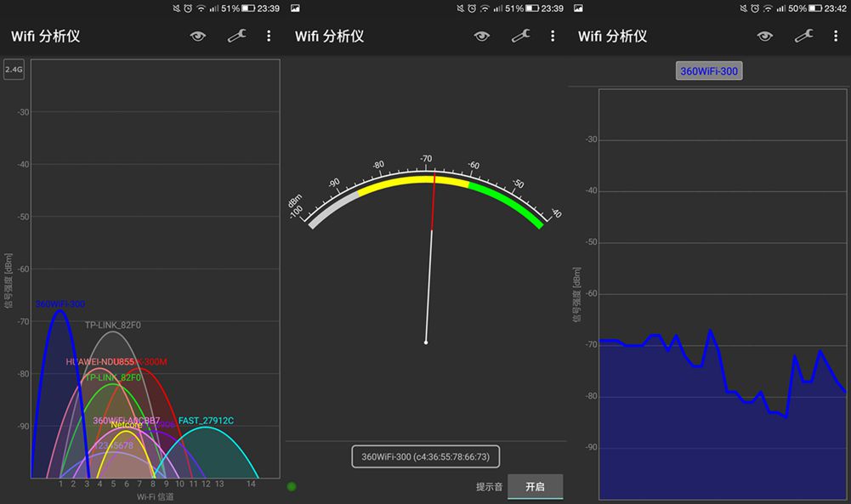
Task: Click the eye view icon on the signal meter screen
Action: (x=481, y=36)
